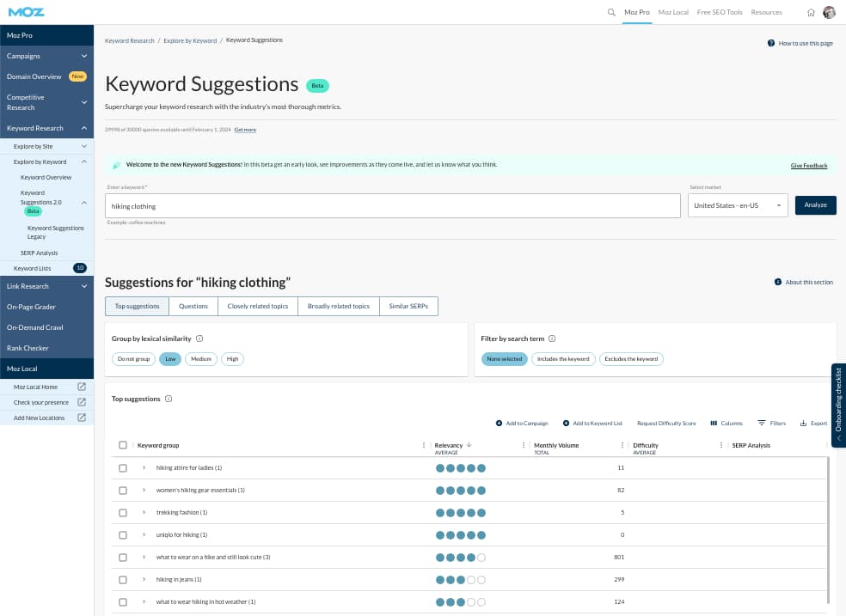
Task: Click the Give Feedback link
Action: click(808, 165)
